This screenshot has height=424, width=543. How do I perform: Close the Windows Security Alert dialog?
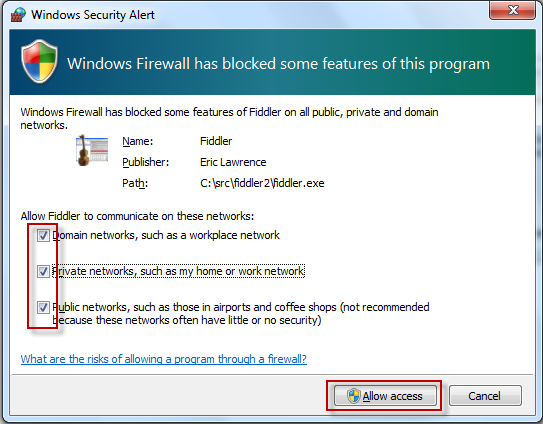tap(512, 10)
